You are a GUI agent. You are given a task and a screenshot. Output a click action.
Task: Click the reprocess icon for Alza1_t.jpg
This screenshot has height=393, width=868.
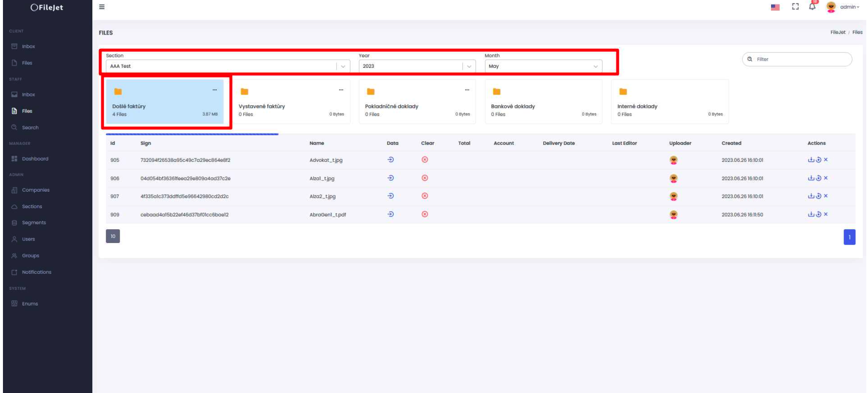818,178
